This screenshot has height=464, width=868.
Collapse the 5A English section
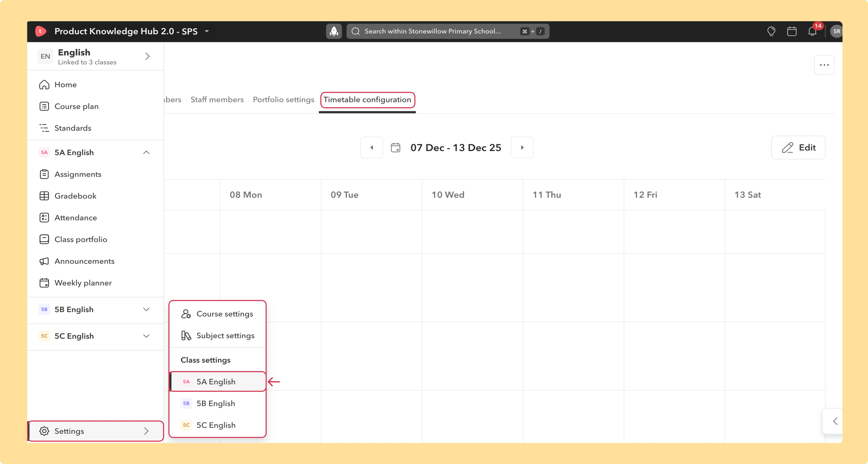pos(146,152)
